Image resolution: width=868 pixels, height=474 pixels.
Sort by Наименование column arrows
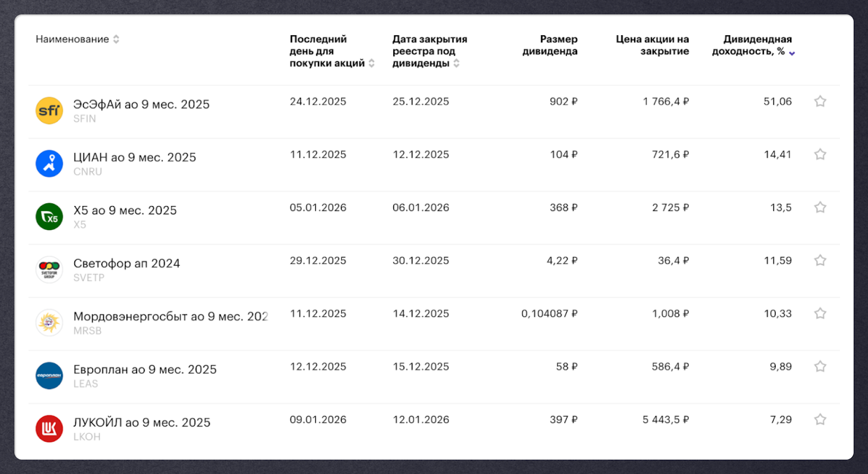[116, 39]
